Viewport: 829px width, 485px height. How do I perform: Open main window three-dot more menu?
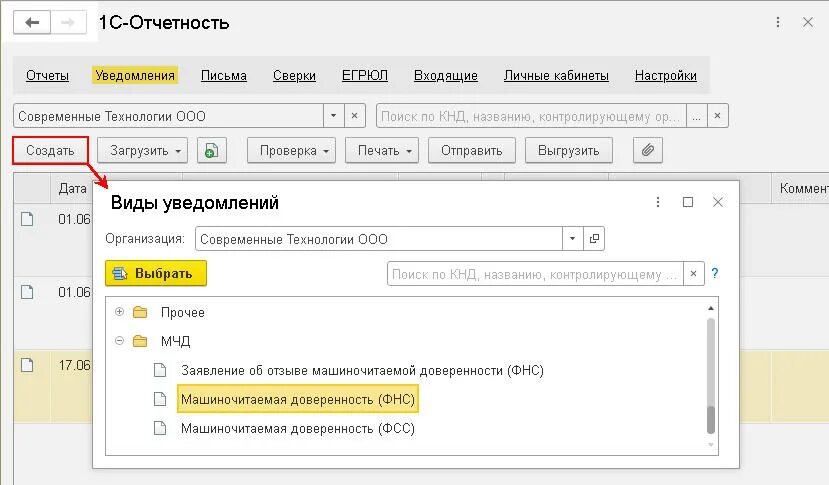[778, 22]
